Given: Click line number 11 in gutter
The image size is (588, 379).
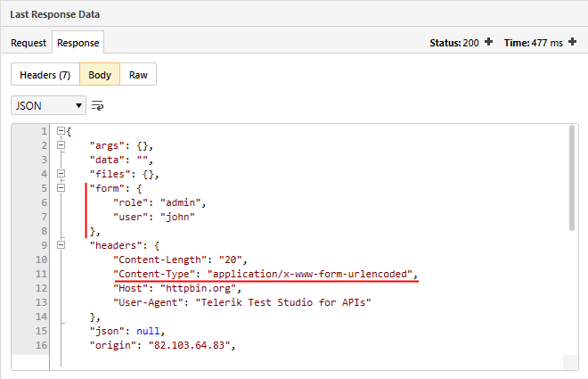Looking at the screenshot, I should coord(41,274).
